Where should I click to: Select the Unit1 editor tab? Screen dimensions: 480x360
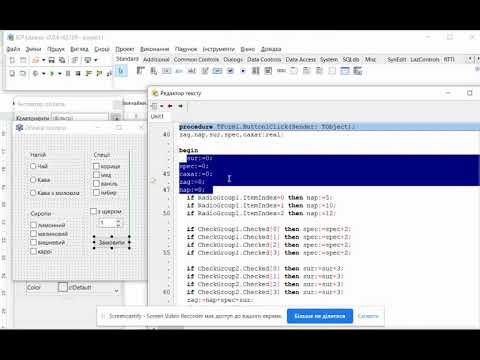pos(157,116)
